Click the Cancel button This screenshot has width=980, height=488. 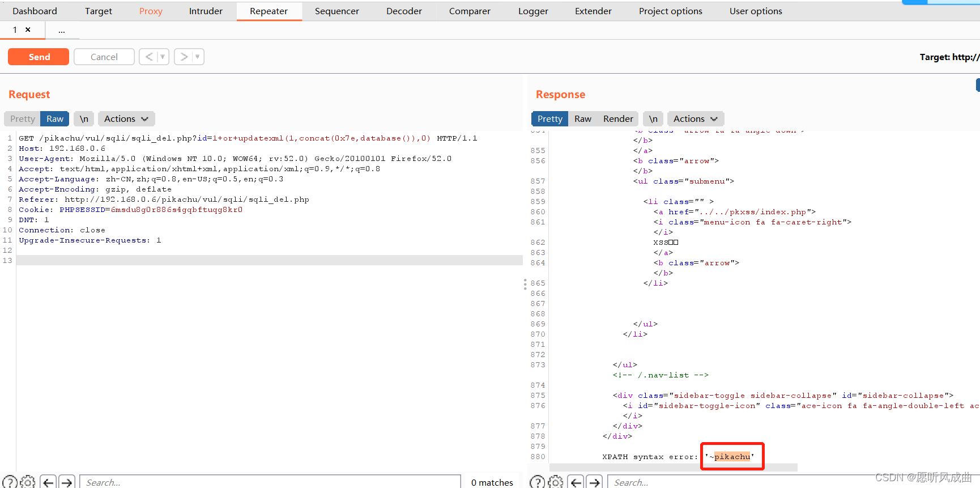pos(104,57)
